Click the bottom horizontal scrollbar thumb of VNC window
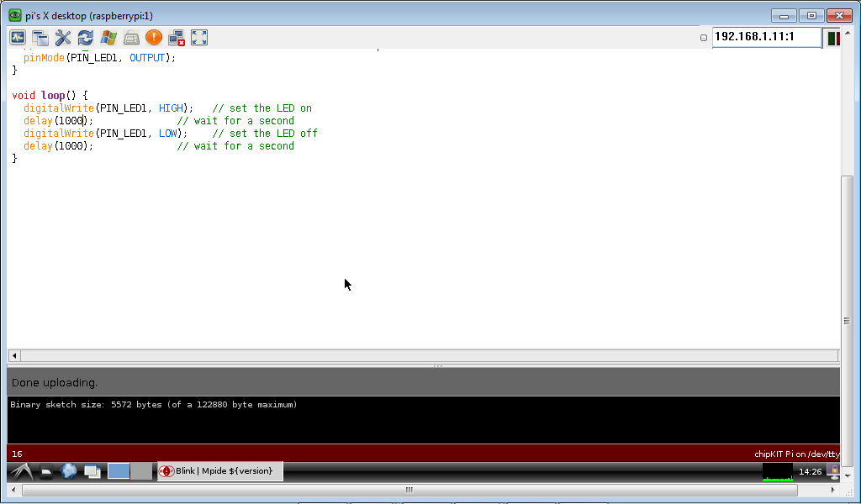 pos(409,490)
